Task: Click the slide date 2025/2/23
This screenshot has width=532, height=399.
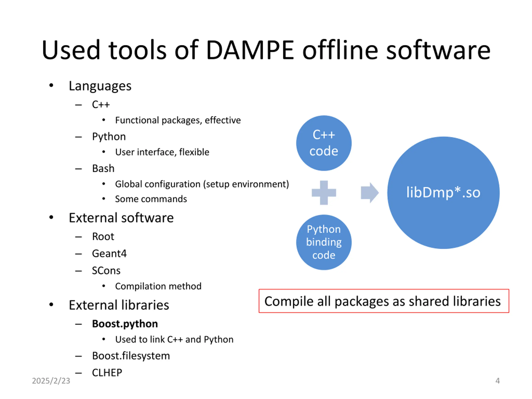Action: tap(51, 381)
